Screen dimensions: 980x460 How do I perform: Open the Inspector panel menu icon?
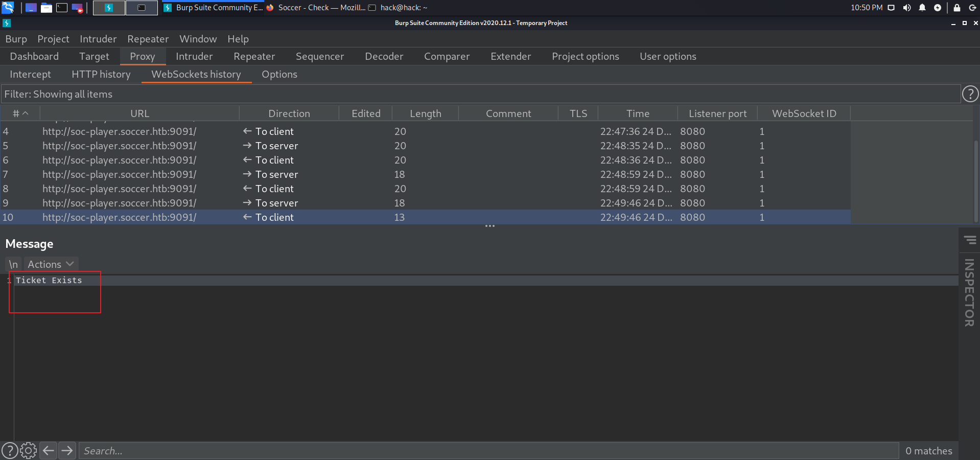[970, 240]
